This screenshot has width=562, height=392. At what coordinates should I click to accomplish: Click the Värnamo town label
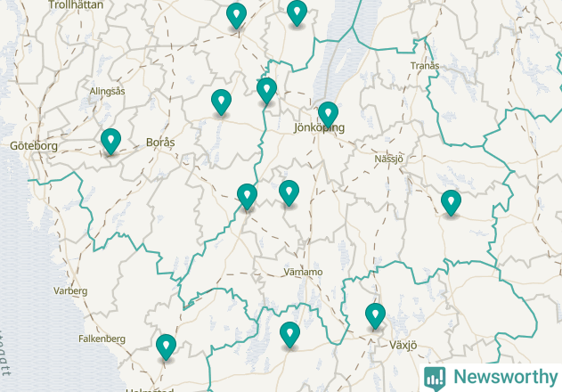pos(303,272)
